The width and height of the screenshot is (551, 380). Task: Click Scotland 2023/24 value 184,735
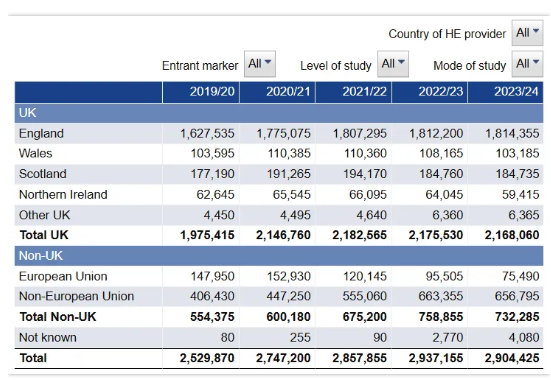pyautogui.click(x=518, y=174)
